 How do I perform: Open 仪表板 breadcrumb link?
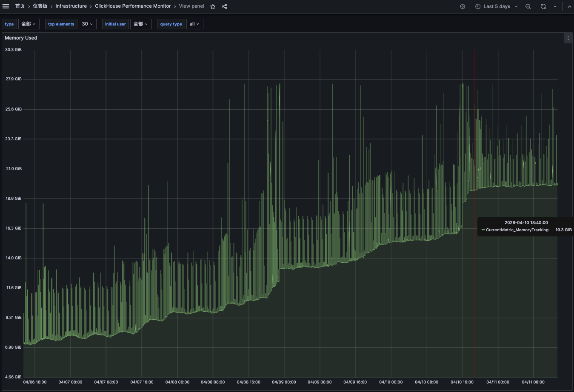(x=40, y=6)
